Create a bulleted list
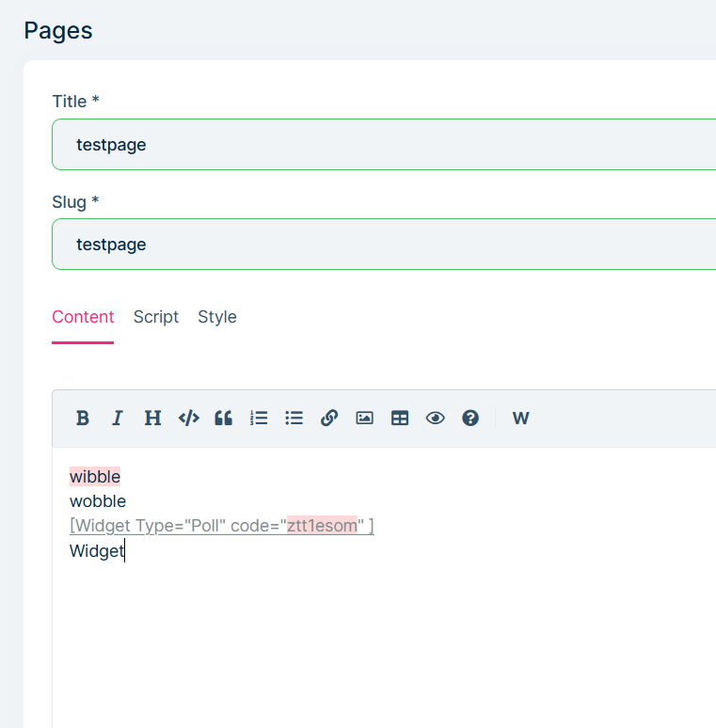The width and height of the screenshot is (716, 728). point(294,419)
